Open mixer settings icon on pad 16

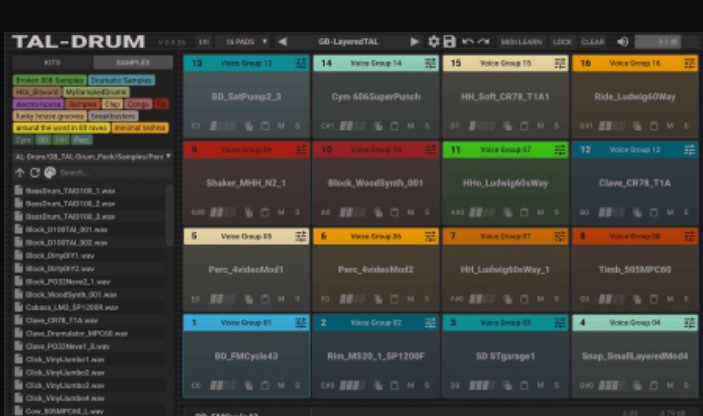tap(690, 63)
